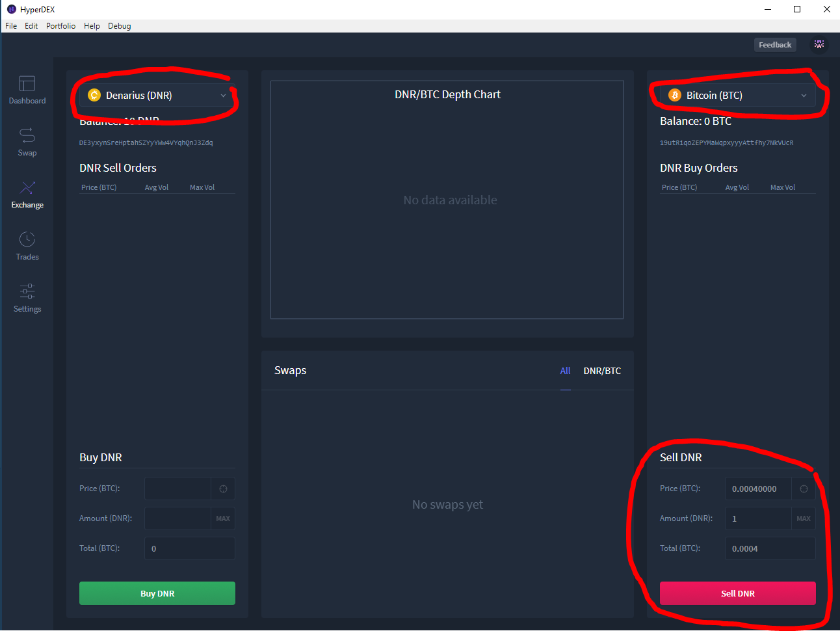Open the Dashboard view in the sidebar
The height and width of the screenshot is (631, 840).
tap(27, 90)
